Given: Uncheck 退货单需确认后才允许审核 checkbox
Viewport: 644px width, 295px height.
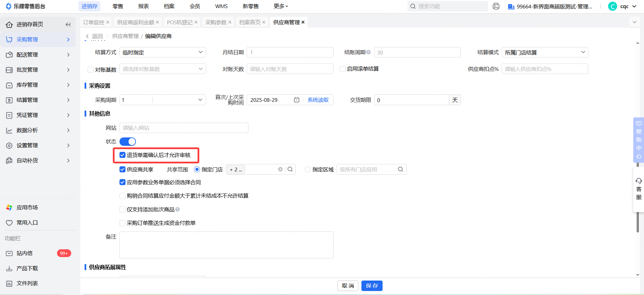Looking at the screenshot, I should tap(122, 155).
